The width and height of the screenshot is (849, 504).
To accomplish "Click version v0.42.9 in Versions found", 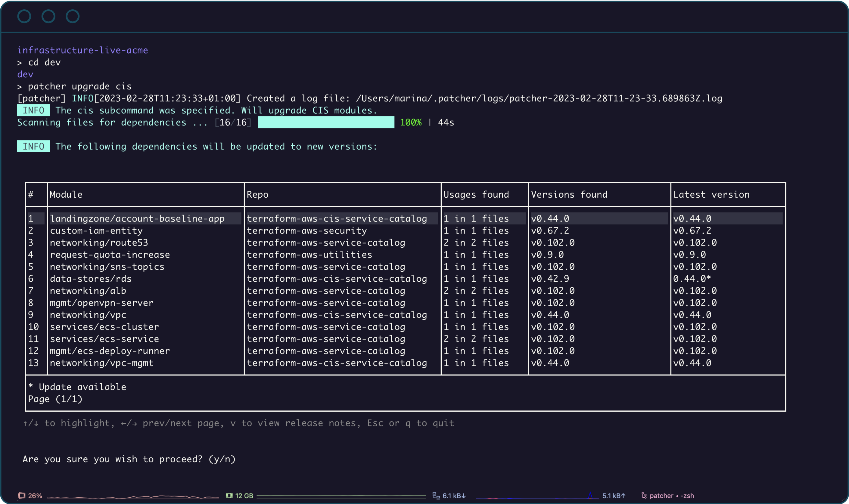I will [x=550, y=279].
